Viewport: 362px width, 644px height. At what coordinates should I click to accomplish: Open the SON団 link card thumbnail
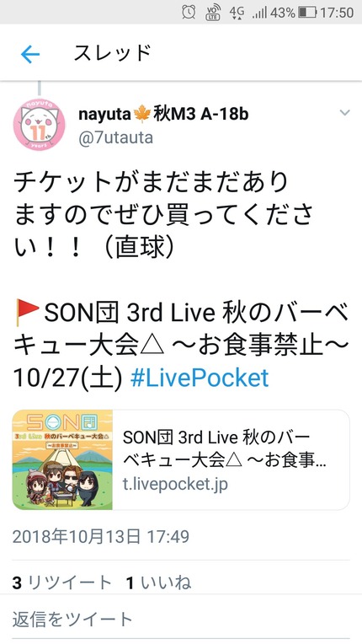[x=62, y=459]
